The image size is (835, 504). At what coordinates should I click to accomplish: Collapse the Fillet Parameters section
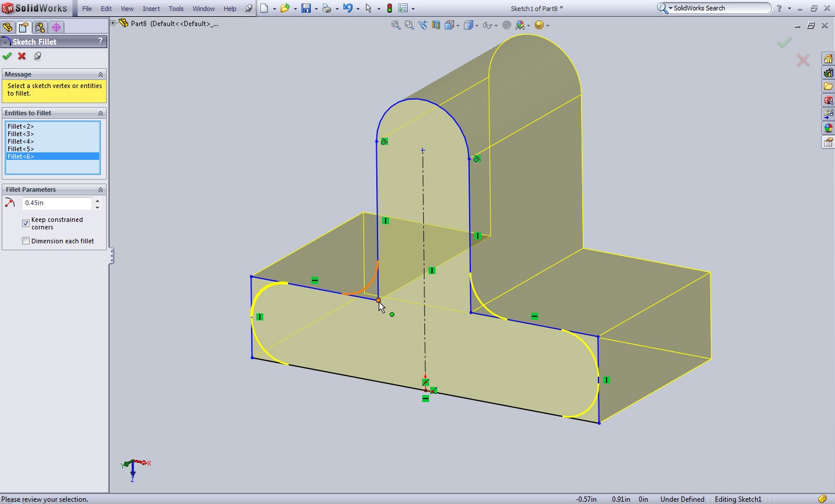pos(100,190)
